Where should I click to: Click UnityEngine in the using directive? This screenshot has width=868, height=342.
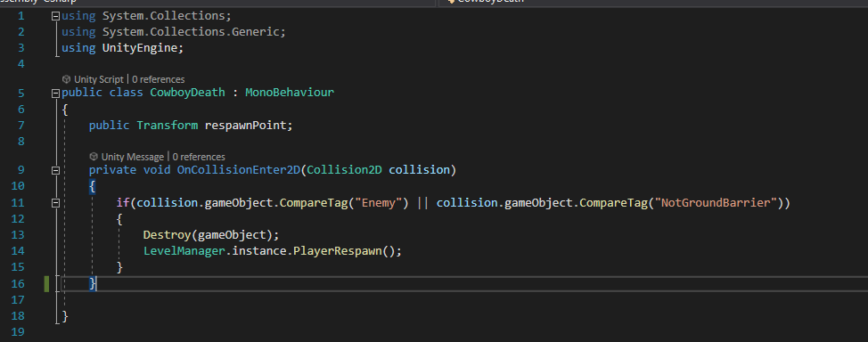[x=140, y=47]
